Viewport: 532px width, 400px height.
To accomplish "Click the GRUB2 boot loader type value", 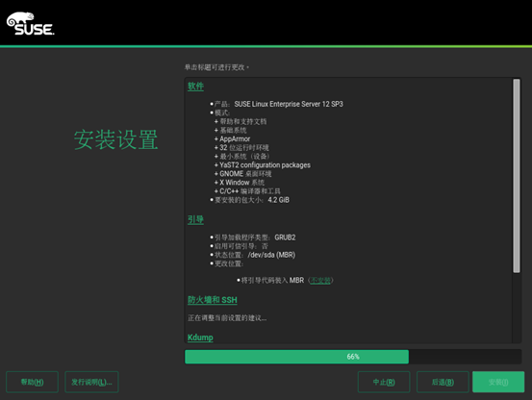I will (x=285, y=237).
